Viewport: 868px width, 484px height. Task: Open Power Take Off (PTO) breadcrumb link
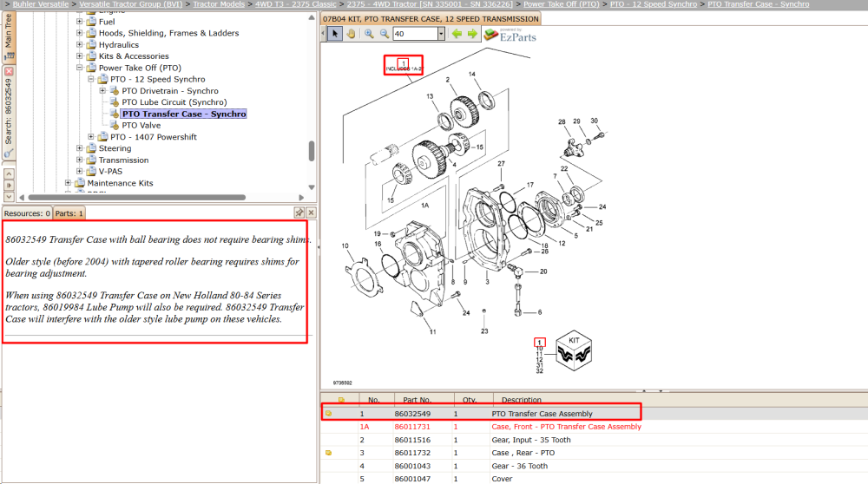tap(562, 3)
